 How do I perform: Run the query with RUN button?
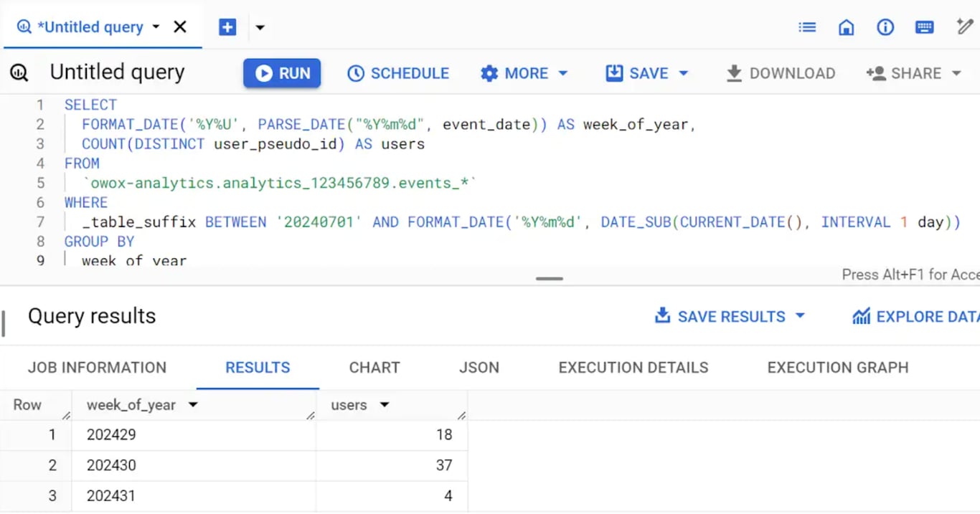(282, 73)
